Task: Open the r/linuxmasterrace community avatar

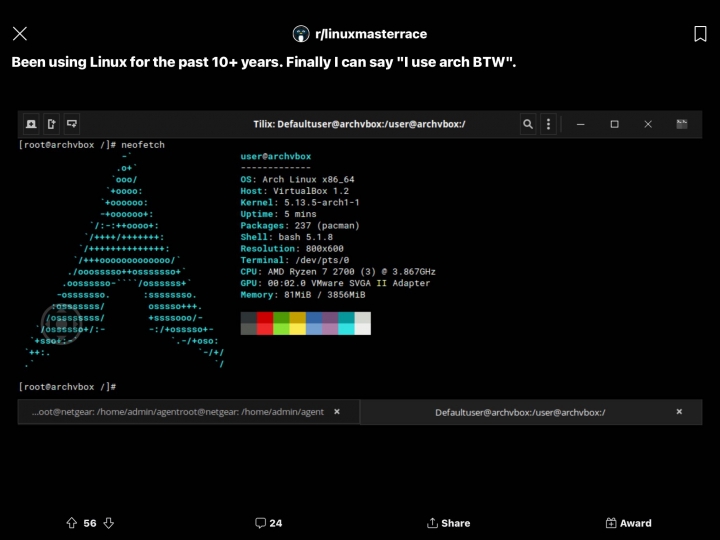Action: [301, 34]
